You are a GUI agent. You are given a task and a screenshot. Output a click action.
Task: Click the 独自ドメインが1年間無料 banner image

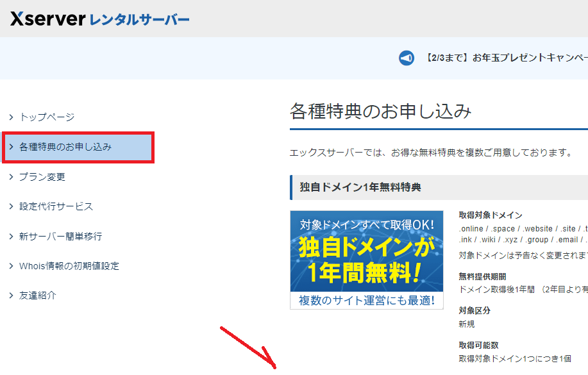[x=367, y=260]
